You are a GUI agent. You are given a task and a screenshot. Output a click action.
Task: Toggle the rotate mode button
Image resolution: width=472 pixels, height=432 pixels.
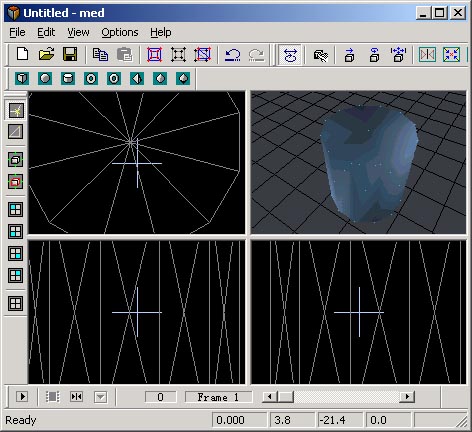click(x=290, y=55)
